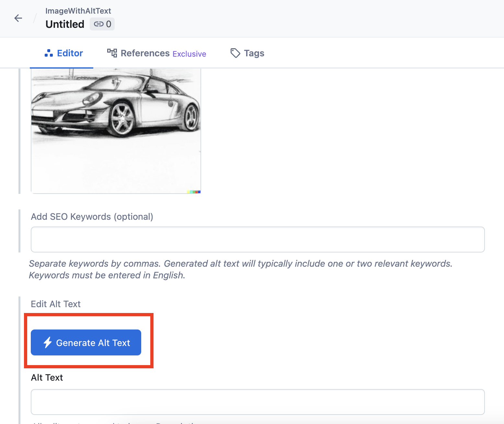Click the lightning bolt icon in Generate button
Viewport: 504px width, 424px height.
click(x=48, y=342)
